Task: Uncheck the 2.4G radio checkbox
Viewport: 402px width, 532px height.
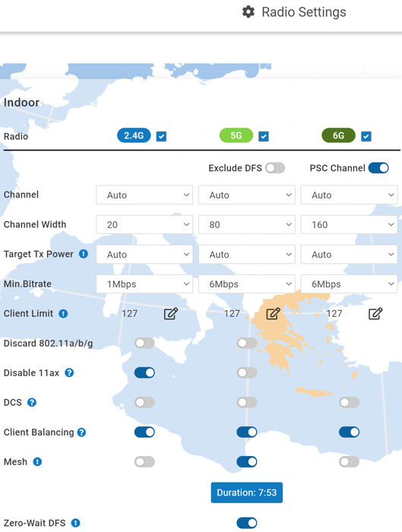Action: [161, 136]
